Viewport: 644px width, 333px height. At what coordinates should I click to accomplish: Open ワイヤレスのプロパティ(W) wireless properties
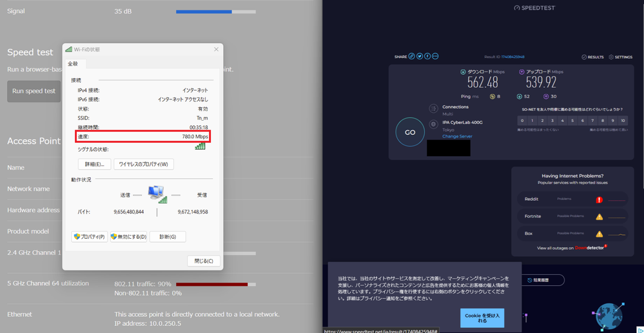[x=143, y=165]
